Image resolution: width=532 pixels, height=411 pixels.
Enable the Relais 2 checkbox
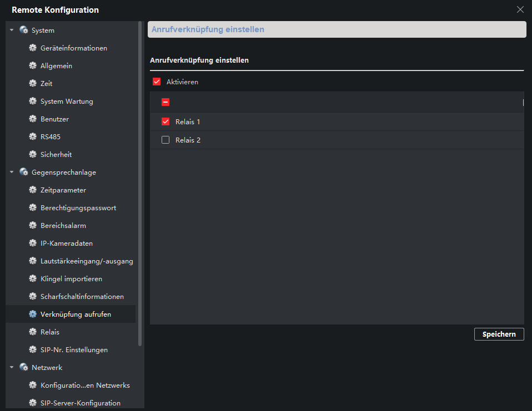(165, 140)
